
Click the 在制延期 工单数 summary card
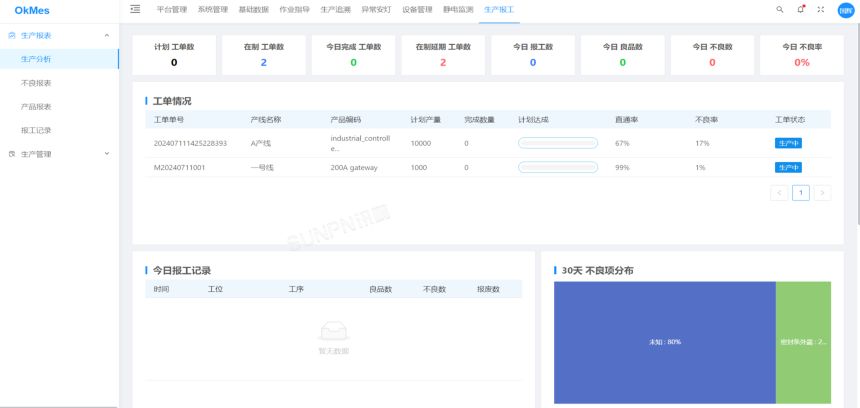443,55
